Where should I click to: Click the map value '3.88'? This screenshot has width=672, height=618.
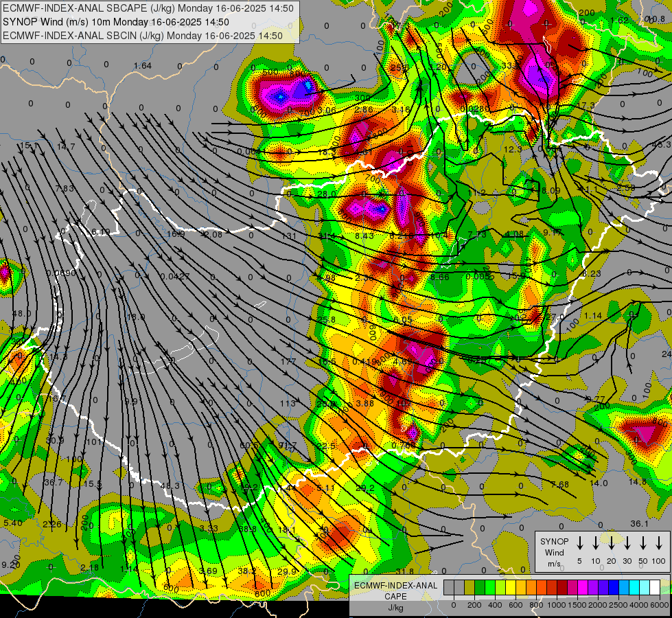point(364,404)
